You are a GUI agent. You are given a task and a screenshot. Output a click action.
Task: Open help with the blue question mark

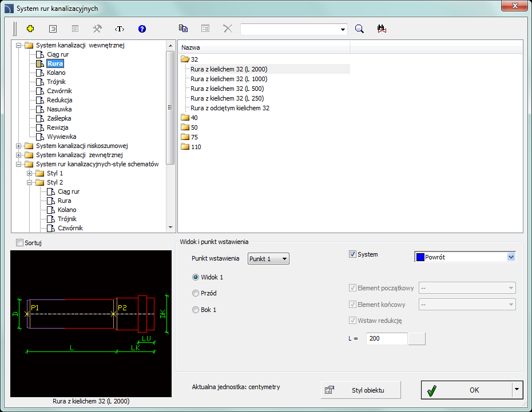click(x=142, y=29)
